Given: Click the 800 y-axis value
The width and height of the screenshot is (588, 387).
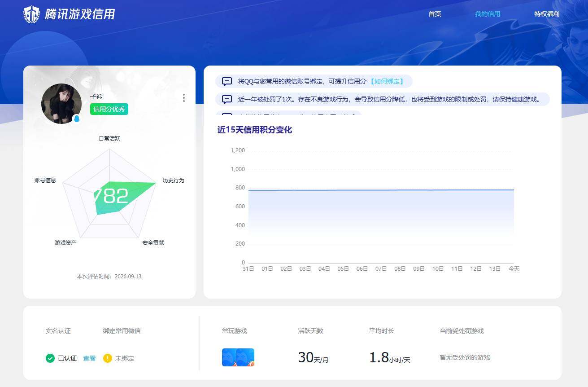Looking at the screenshot, I should pos(240,188).
